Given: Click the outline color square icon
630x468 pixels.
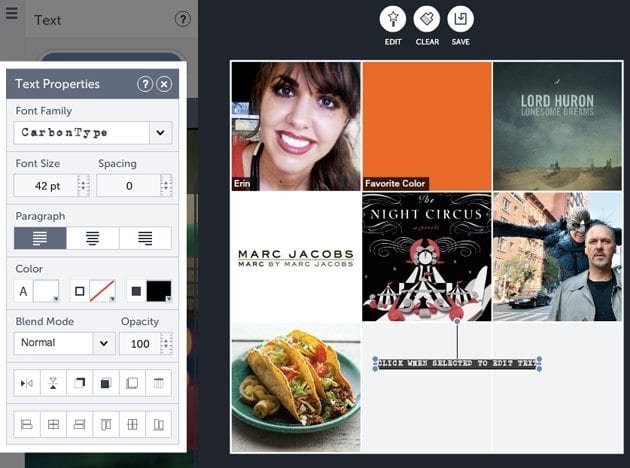Looking at the screenshot, I should pyautogui.click(x=80, y=291).
